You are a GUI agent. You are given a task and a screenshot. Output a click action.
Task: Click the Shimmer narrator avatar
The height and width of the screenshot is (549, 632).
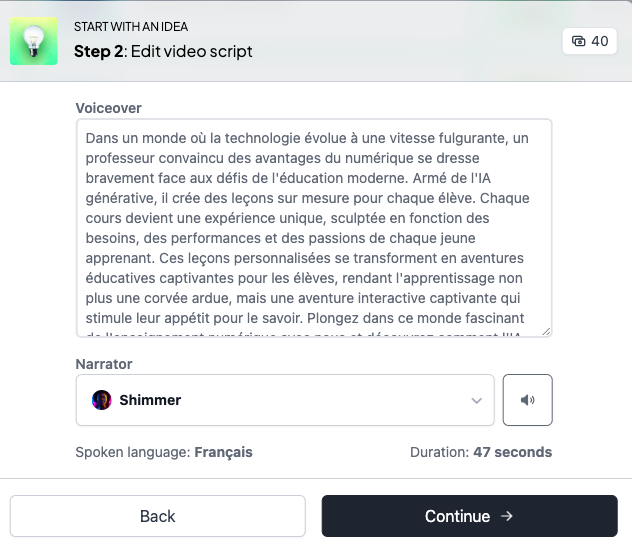(x=102, y=400)
